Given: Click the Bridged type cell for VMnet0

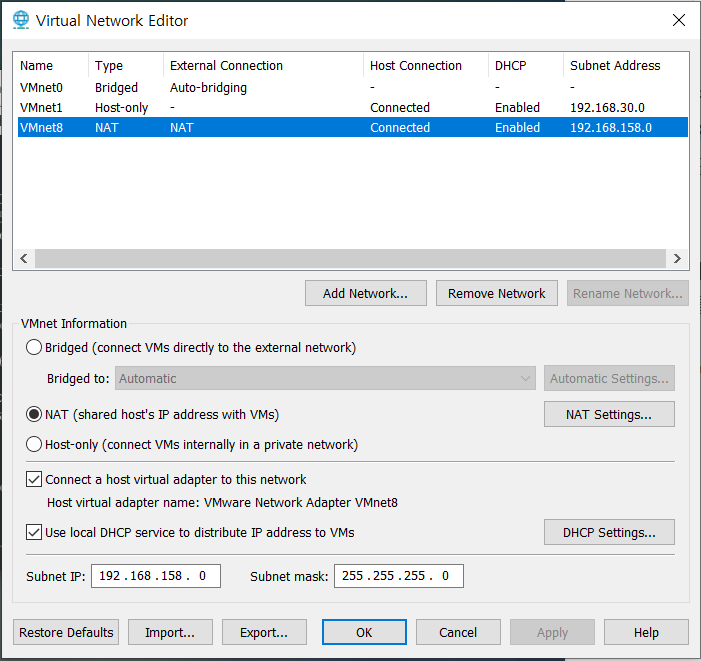Looking at the screenshot, I should coord(116,87).
